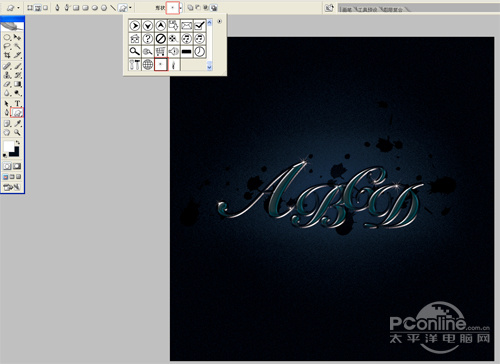Pick the Move tool
Viewport: 500px width, 364px height.
pyautogui.click(x=18, y=37)
